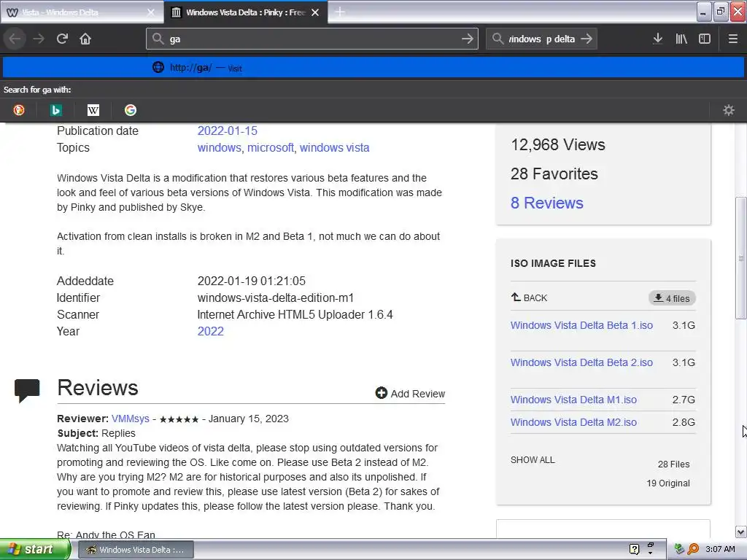Open the 8 Reviews link
Screen dimensions: 747x560
[x=547, y=203]
